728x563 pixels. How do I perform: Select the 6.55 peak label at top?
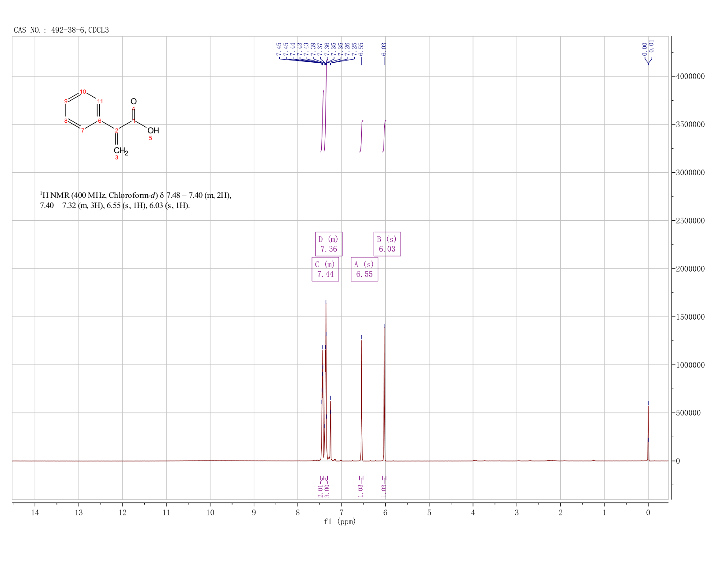point(361,49)
